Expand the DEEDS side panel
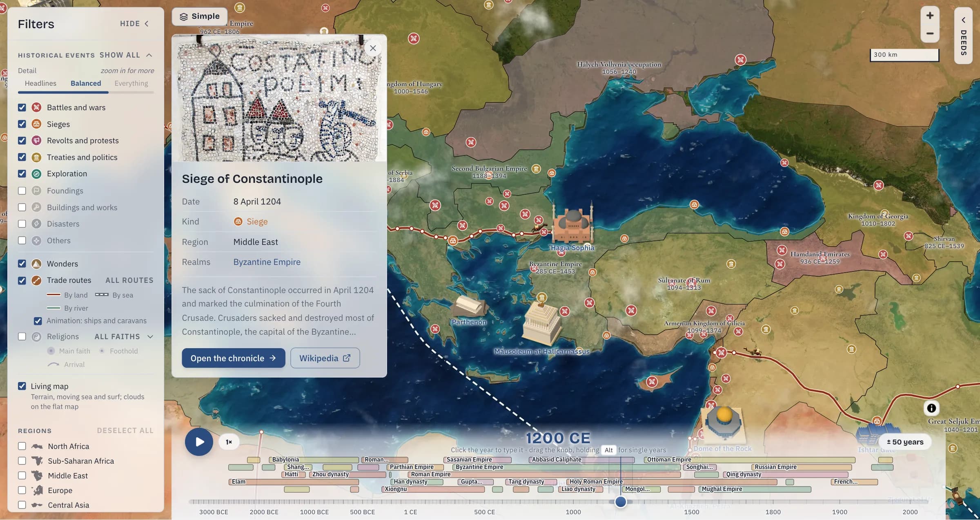980x520 pixels. pyautogui.click(x=963, y=36)
